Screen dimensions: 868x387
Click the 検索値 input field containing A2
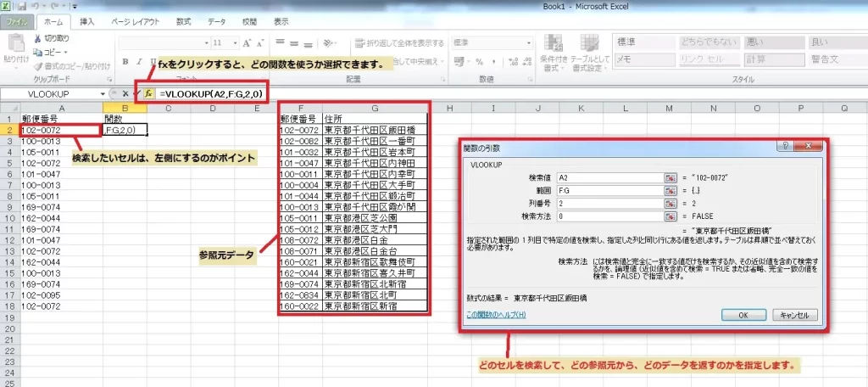coord(610,178)
